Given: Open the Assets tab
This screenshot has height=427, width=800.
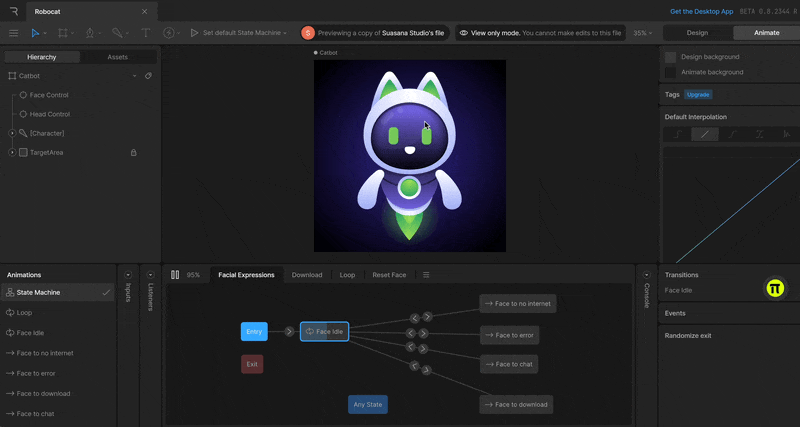Looking at the screenshot, I should (x=117, y=57).
